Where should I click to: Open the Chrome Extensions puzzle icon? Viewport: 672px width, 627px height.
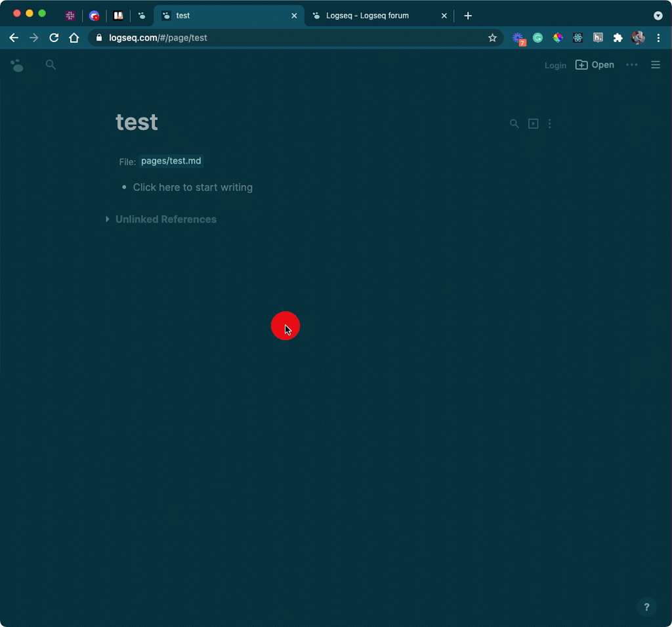[x=618, y=38]
